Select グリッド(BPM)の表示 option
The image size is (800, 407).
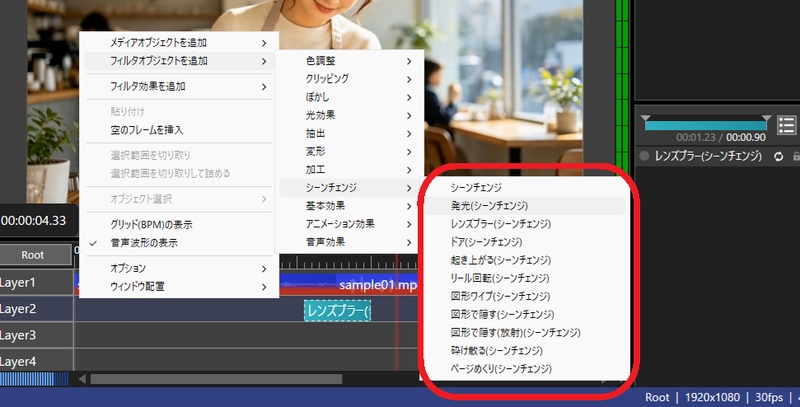(179, 224)
